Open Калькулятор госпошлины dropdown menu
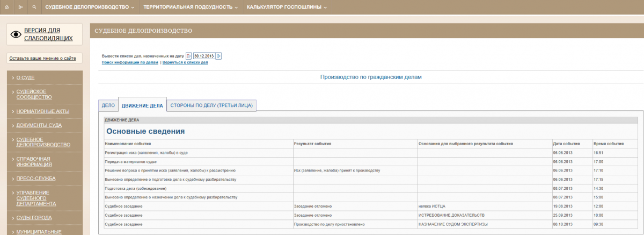The image size is (644, 235). 287,8
